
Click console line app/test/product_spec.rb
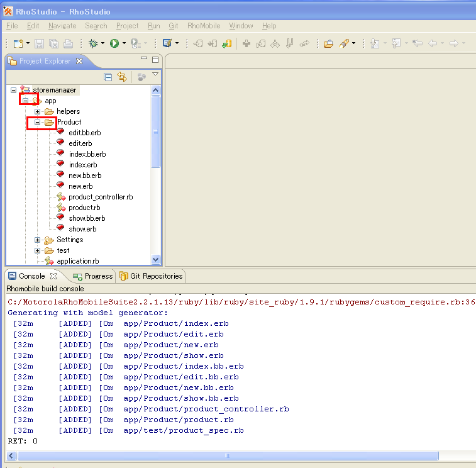pos(184,430)
